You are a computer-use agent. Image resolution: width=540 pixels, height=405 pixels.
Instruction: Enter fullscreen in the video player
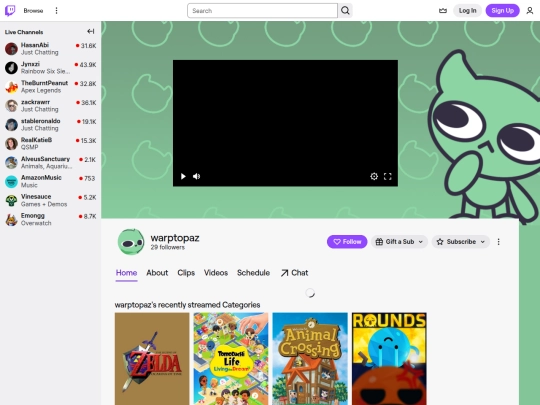click(388, 176)
